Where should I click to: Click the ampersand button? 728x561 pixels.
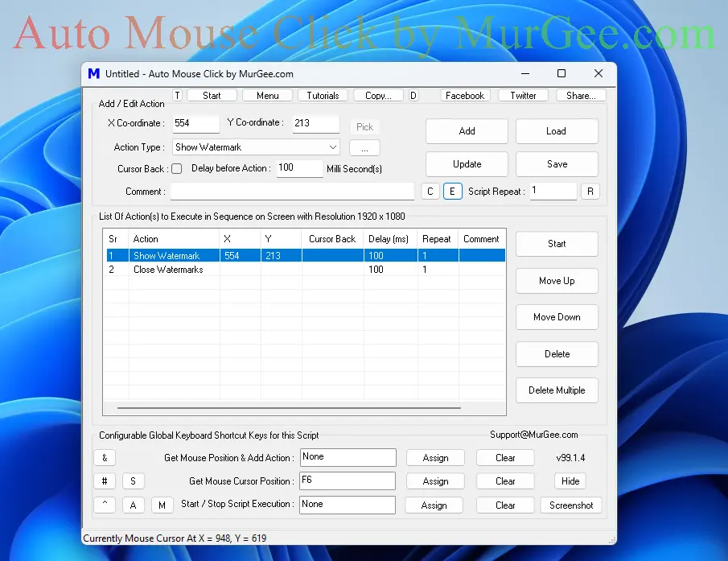[105, 458]
